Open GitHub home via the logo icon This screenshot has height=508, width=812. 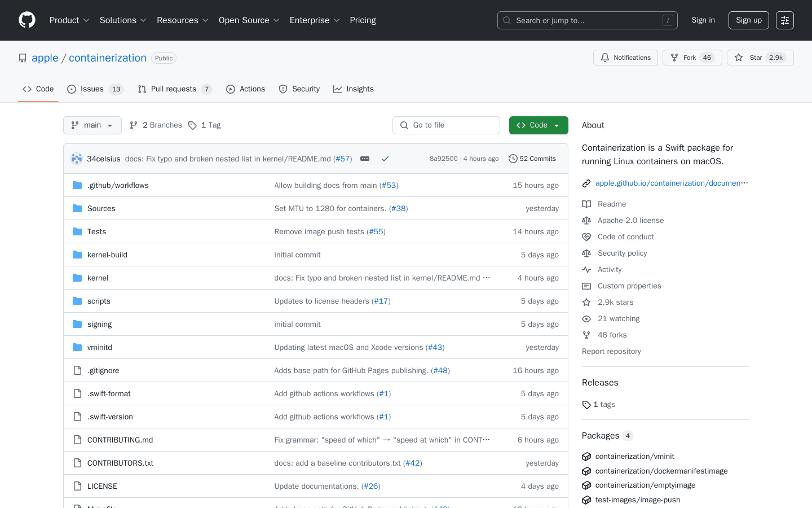pyautogui.click(x=27, y=20)
